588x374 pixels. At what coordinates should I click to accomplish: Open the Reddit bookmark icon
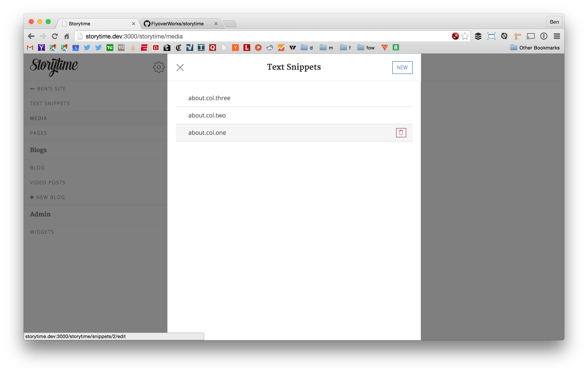coord(269,48)
